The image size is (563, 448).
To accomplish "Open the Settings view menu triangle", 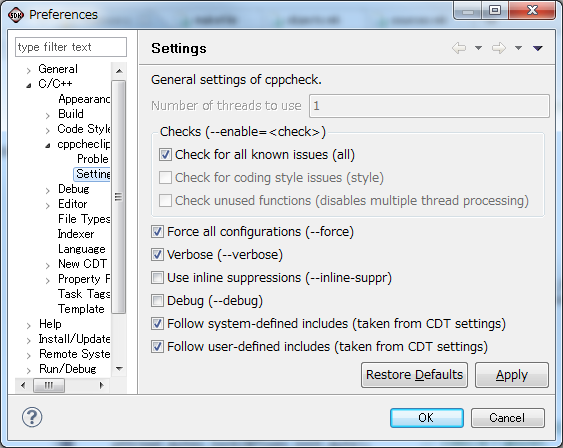I will [538, 48].
